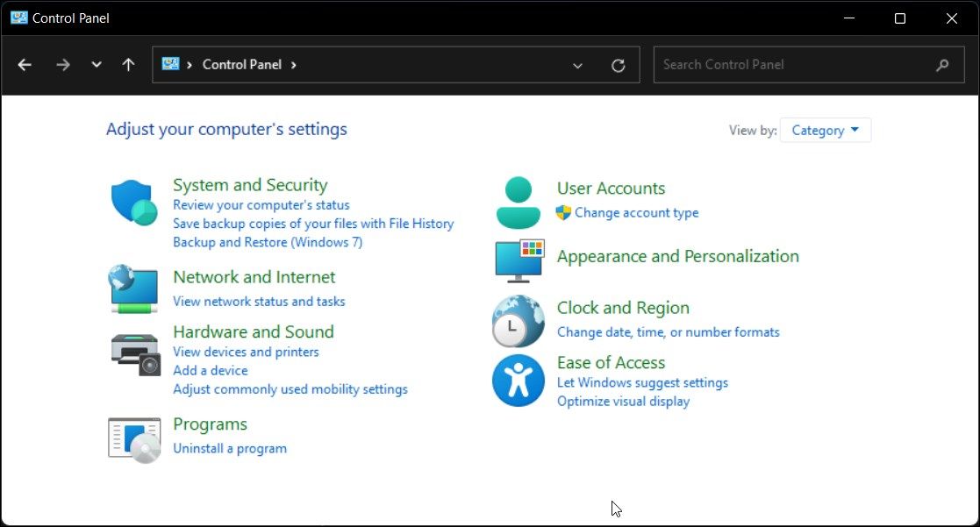Viewport: 980px width, 527px height.
Task: Open Ease of Access accessibility icon
Action: pos(518,381)
